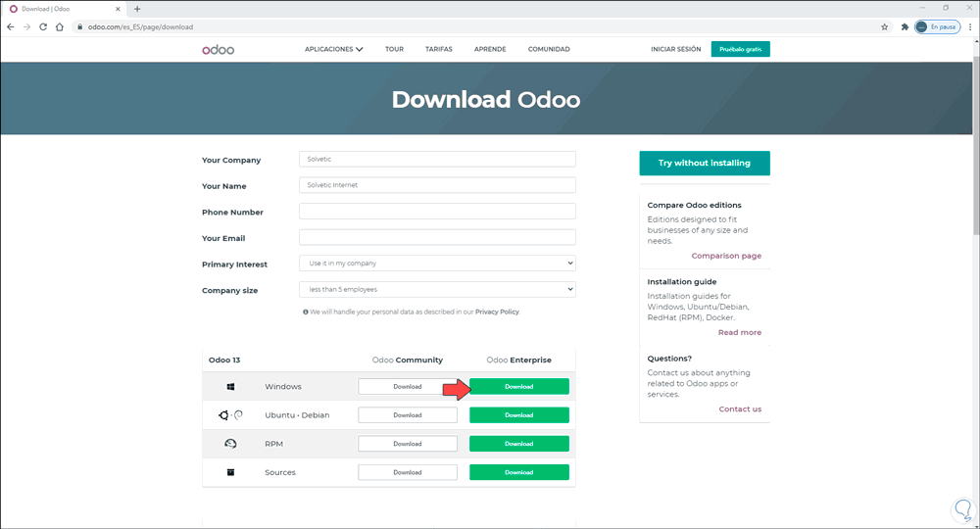Download Enterprise for Ubuntu Debian
The width and height of the screenshot is (980, 529).
(519, 414)
